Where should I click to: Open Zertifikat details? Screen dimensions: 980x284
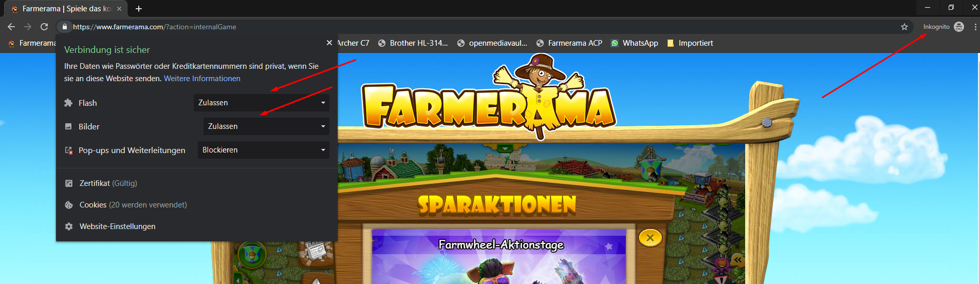click(x=108, y=183)
